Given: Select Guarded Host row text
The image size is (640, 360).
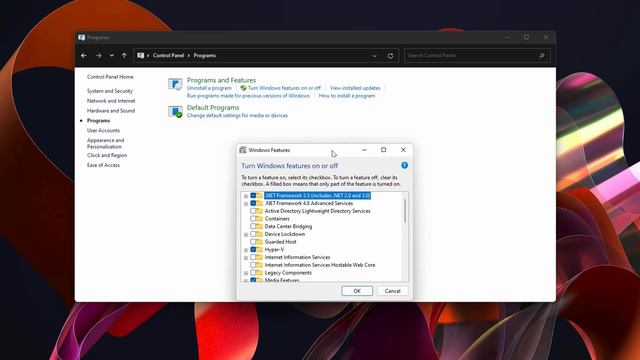Looking at the screenshot, I should point(280,242).
